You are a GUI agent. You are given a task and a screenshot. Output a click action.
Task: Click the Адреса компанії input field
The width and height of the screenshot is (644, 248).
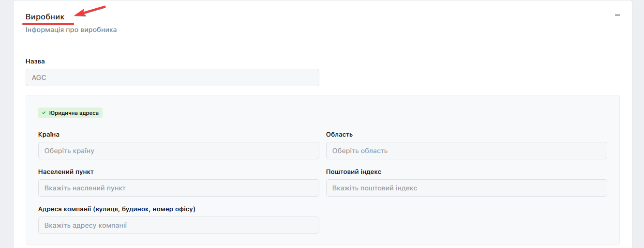pos(179,225)
